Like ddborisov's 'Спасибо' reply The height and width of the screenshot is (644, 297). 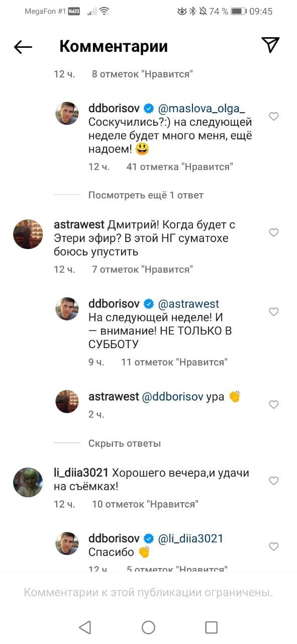pyautogui.click(x=273, y=546)
